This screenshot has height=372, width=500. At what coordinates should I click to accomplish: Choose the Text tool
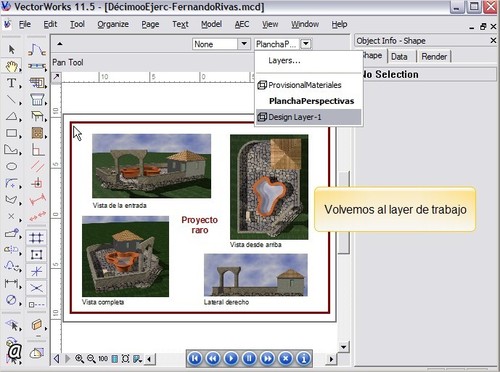tap(12, 83)
